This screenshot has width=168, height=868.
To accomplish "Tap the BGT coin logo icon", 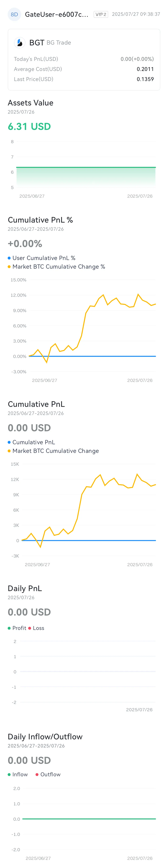I will pyautogui.click(x=20, y=43).
